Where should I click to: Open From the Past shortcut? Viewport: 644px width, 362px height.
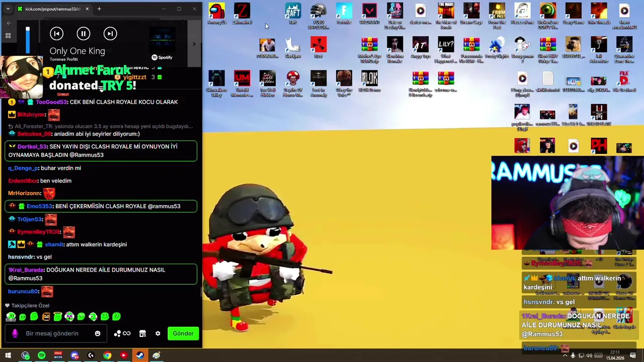pos(497,15)
